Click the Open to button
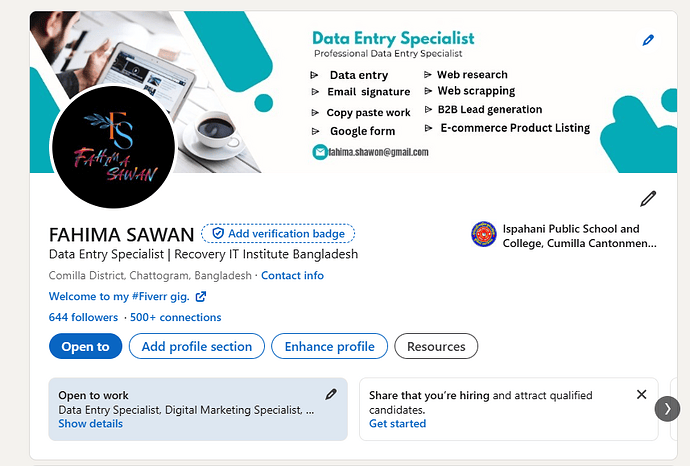 (x=85, y=346)
